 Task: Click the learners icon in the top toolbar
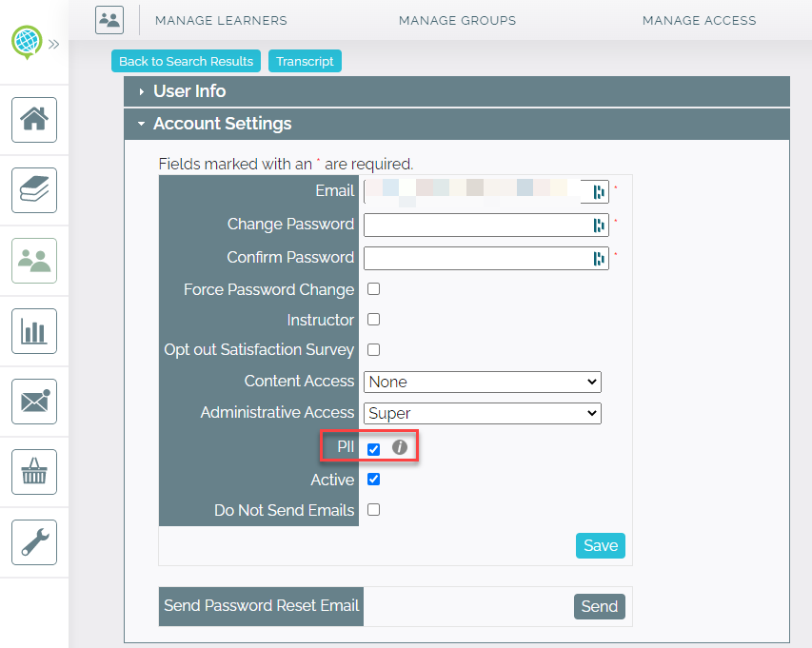click(109, 19)
